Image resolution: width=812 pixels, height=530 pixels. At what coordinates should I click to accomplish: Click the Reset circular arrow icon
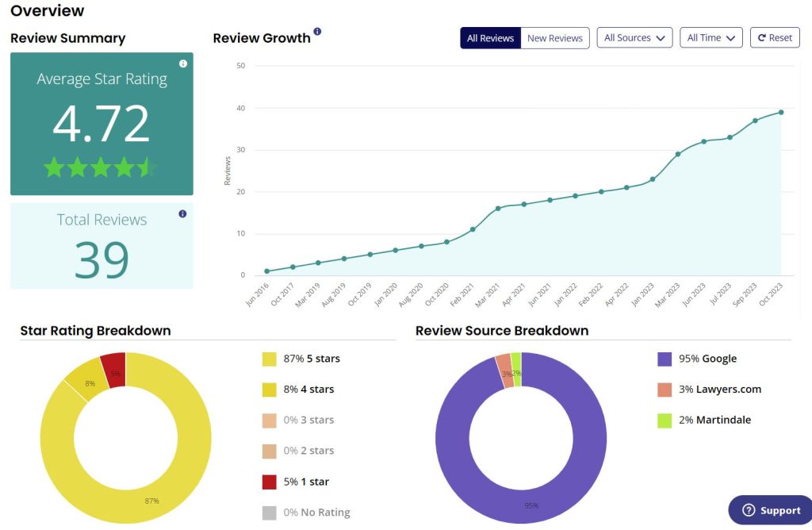click(762, 38)
